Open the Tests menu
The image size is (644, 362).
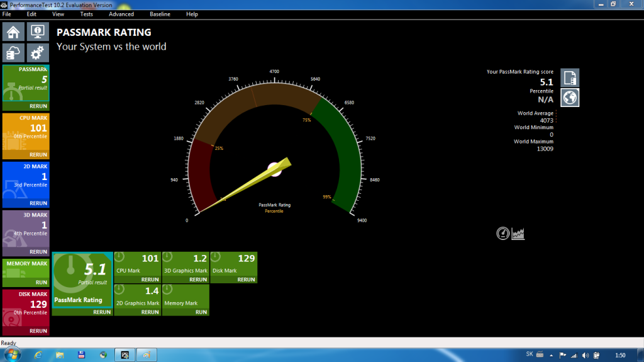(x=86, y=14)
